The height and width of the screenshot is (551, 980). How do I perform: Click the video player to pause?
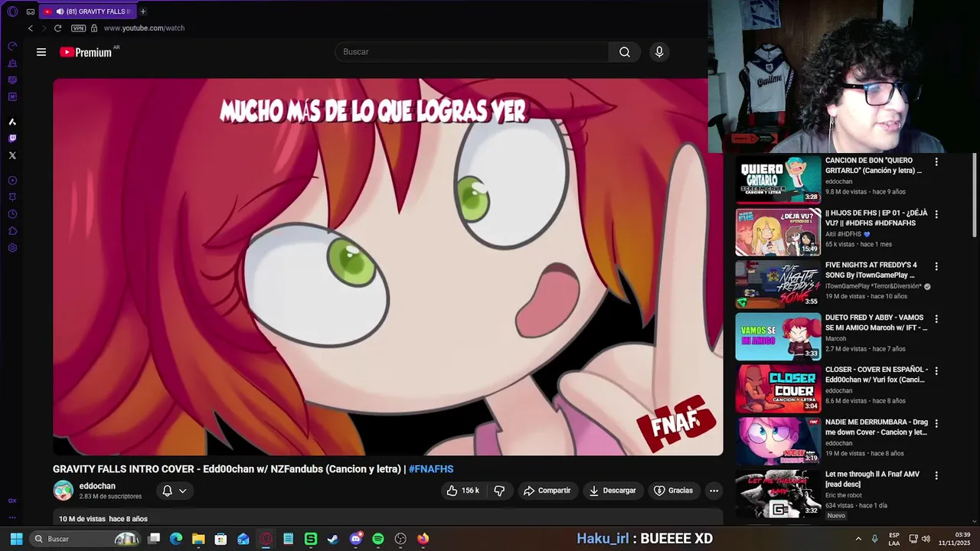click(387, 266)
